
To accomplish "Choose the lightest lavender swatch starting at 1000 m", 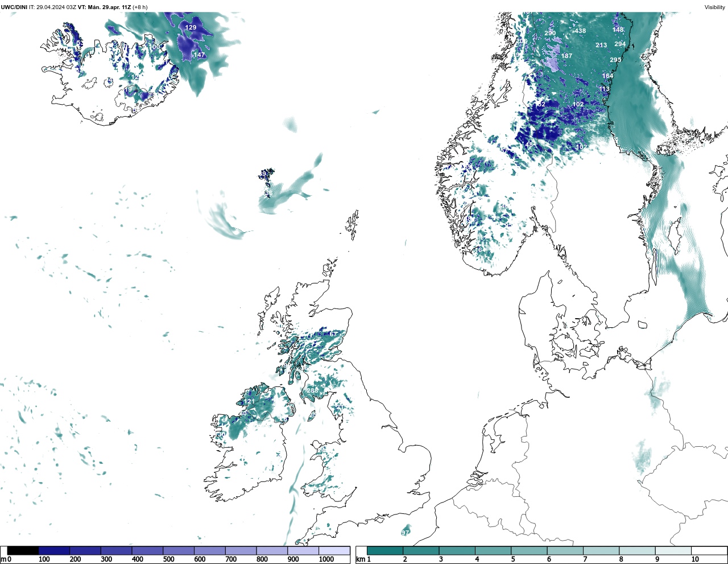I will [334, 550].
